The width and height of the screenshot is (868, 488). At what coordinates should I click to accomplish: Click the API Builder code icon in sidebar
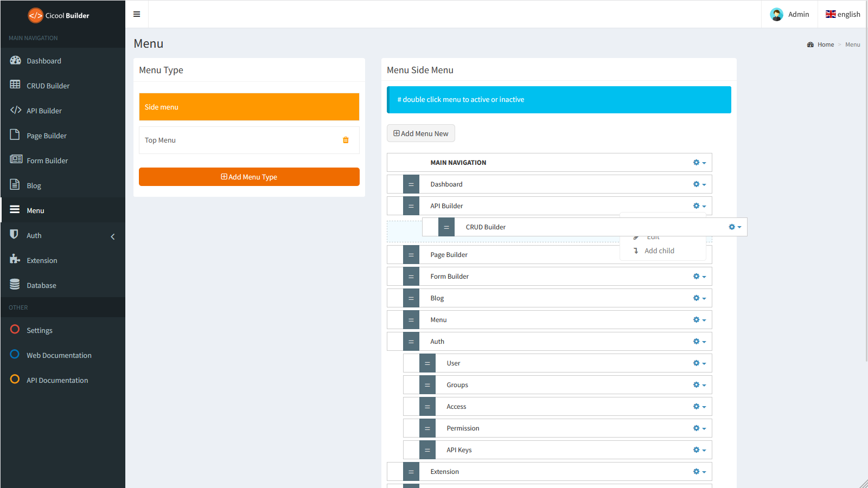click(x=16, y=110)
